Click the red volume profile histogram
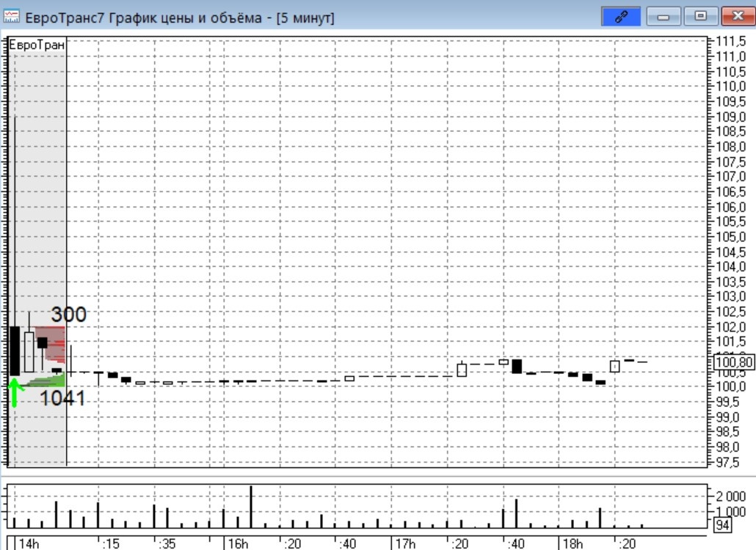756x550 pixels. pos(51,345)
